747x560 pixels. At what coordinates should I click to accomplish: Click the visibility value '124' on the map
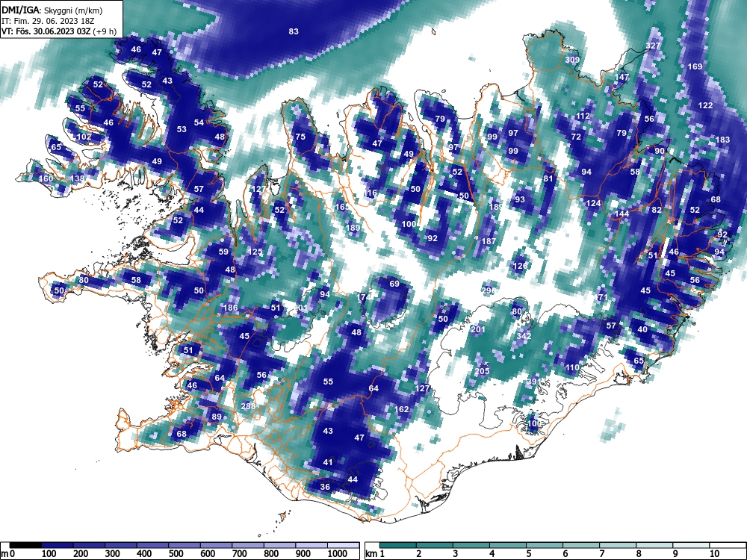pos(593,203)
